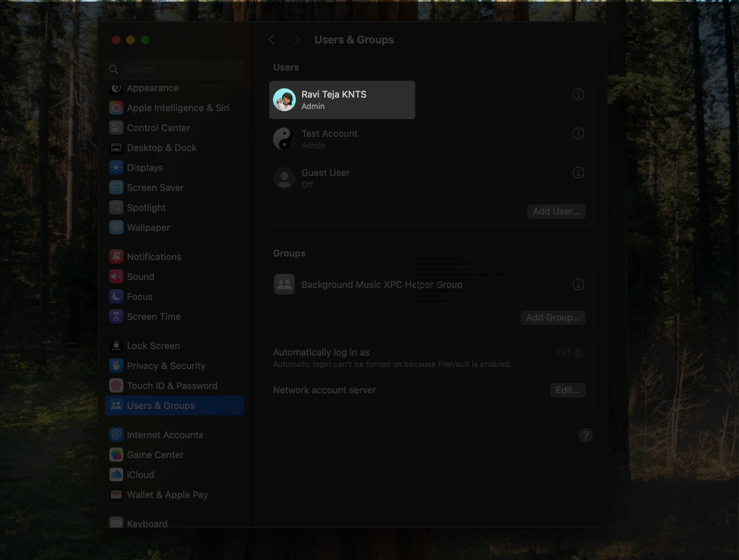Click the info button next to Test Account

click(x=578, y=134)
